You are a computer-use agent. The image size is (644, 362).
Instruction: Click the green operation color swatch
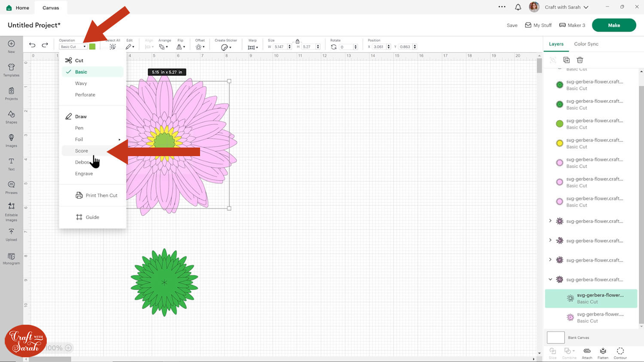(x=92, y=47)
